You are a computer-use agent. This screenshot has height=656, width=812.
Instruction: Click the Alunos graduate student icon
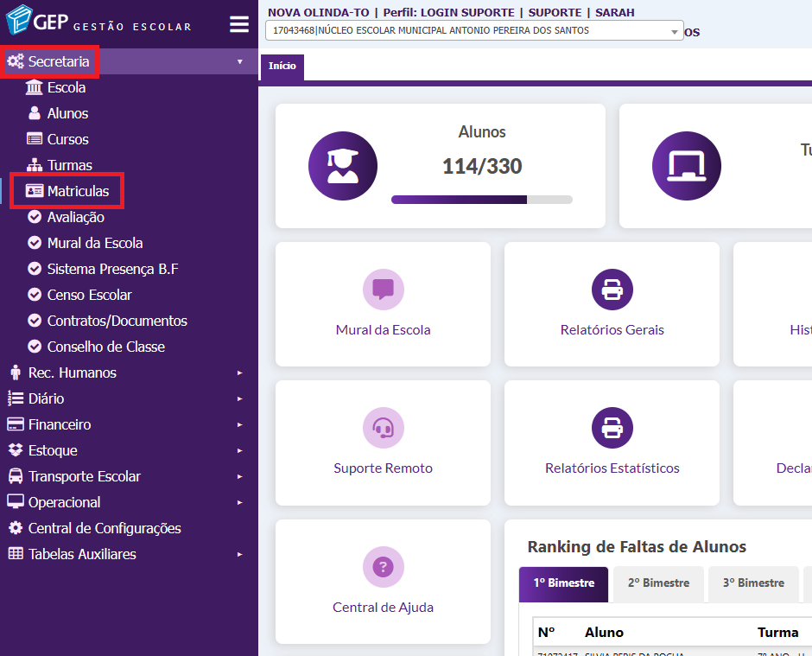(x=343, y=166)
